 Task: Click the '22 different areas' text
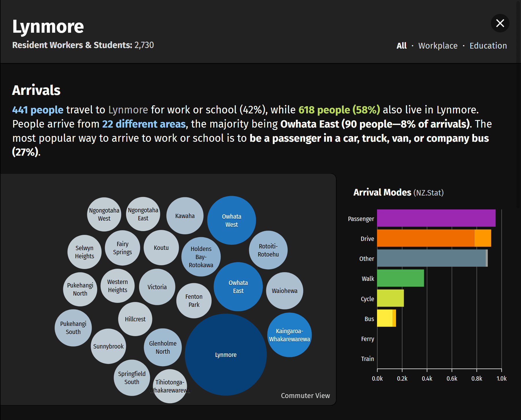pos(144,124)
